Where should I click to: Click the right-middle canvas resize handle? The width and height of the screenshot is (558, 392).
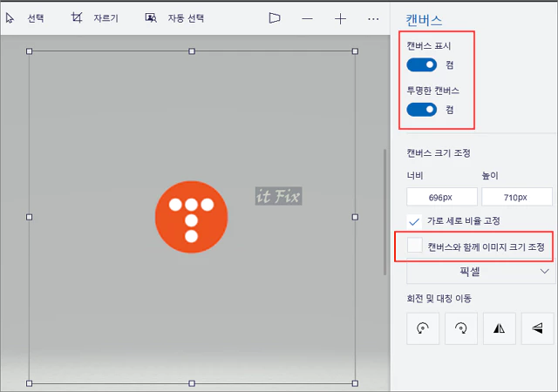355,217
